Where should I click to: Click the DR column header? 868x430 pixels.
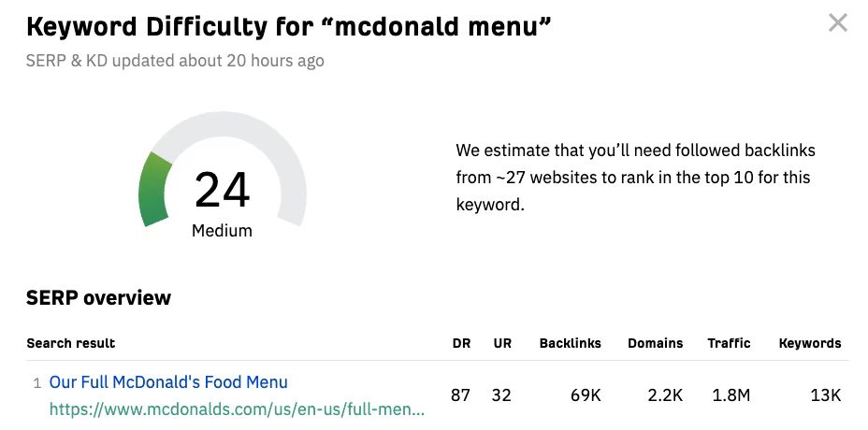(461, 343)
